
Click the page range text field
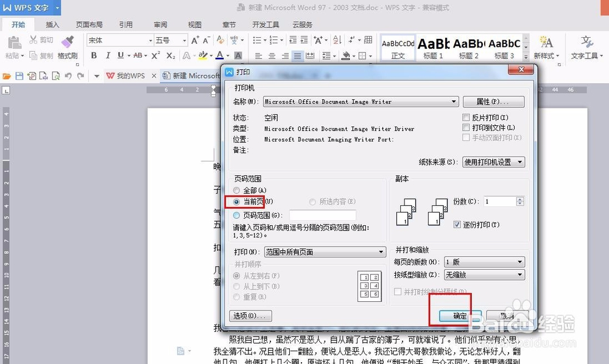pos(322,215)
